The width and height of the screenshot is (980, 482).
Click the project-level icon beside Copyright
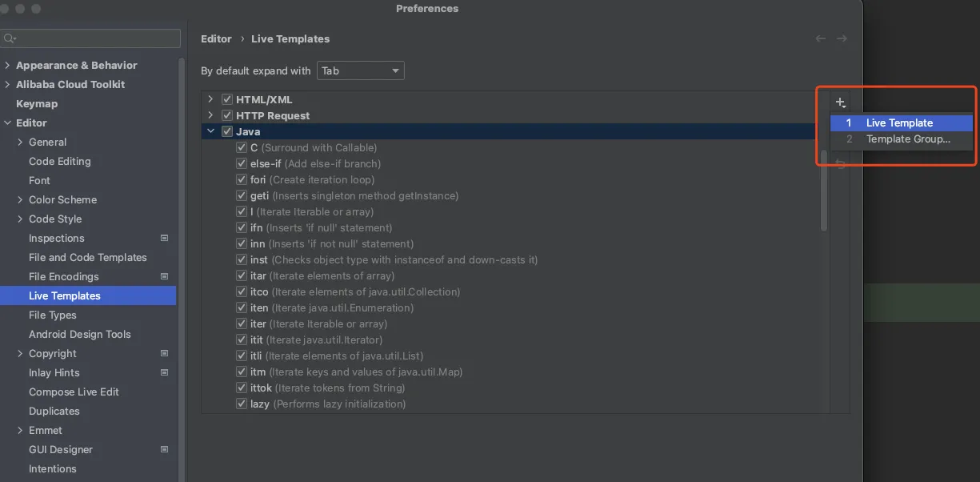165,353
